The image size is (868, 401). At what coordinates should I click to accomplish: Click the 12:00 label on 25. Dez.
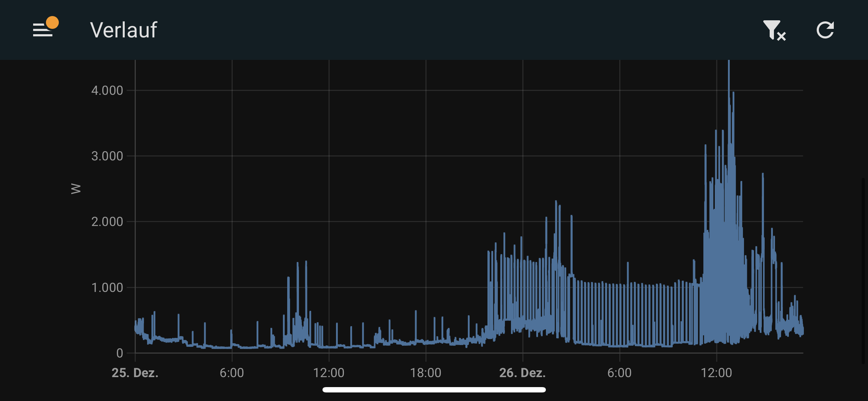pyautogui.click(x=329, y=373)
